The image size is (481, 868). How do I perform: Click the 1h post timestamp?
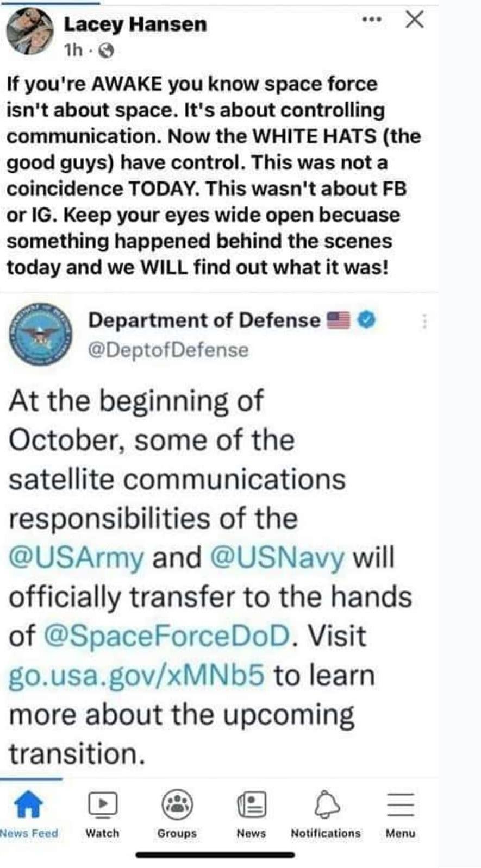click(x=73, y=51)
